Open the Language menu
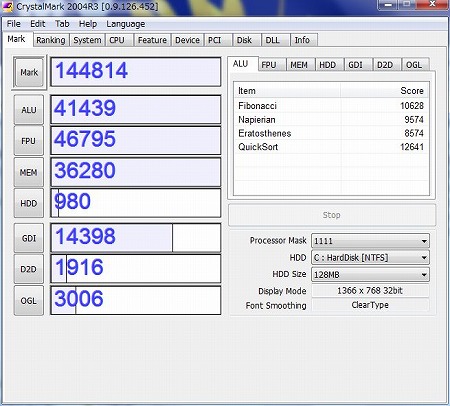Viewport: 450px width, 406px height. click(126, 24)
